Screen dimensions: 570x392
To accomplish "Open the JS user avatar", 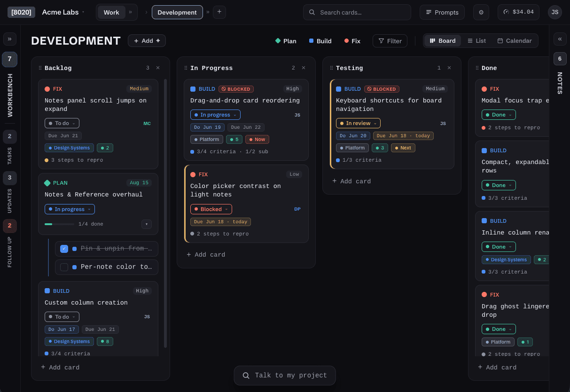I will (555, 12).
